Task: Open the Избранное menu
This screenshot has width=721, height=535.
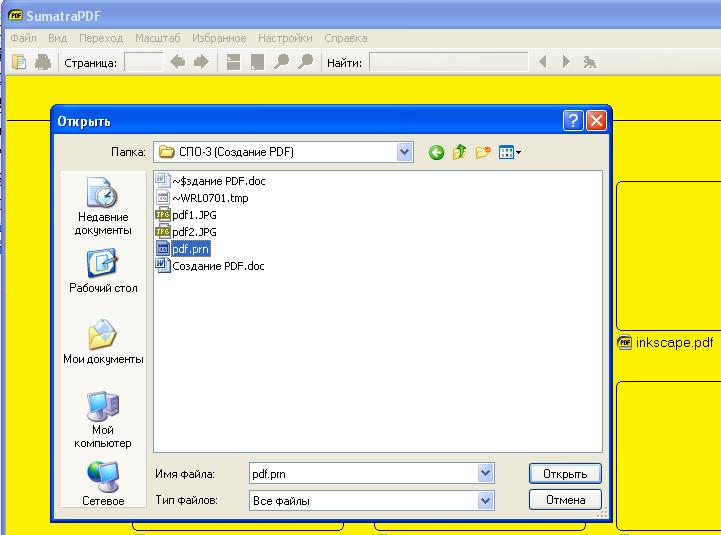Action: click(x=219, y=38)
